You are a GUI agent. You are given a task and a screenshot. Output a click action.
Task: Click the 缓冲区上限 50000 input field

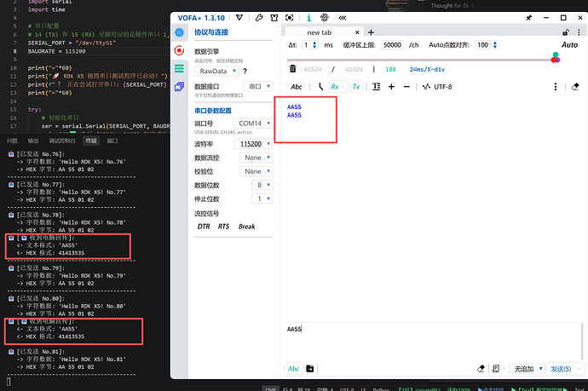coord(392,45)
